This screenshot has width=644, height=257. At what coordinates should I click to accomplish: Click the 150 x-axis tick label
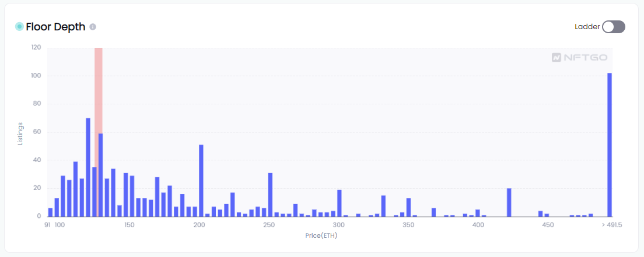pos(129,225)
